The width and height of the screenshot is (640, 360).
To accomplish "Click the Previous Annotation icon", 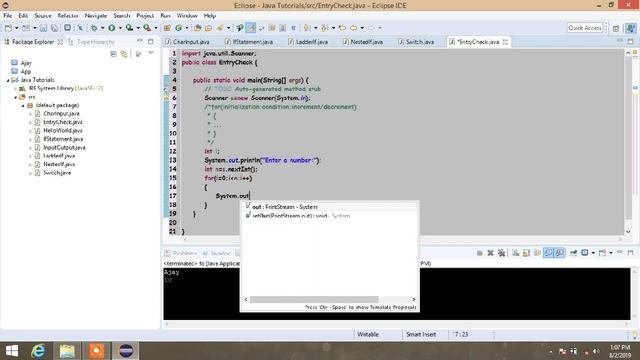I will 324,28.
